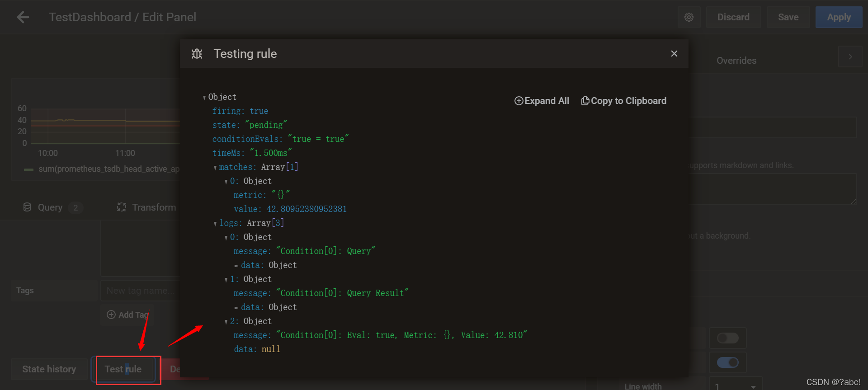Click the sum(prometheus_tsdb_head_active_ap legend entry
Image resolution: width=868 pixels, height=390 pixels.
(x=108, y=169)
